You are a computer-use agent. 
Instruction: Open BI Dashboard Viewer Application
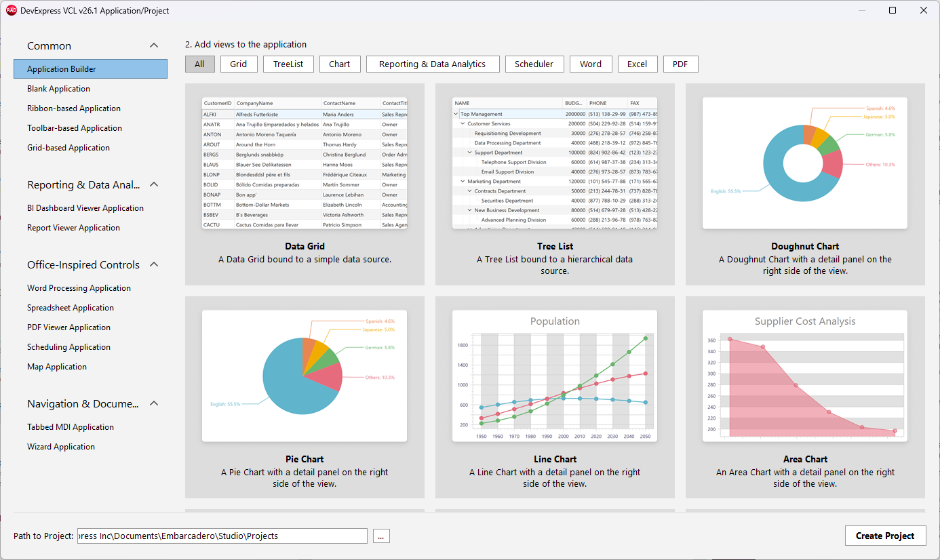[x=90, y=208]
